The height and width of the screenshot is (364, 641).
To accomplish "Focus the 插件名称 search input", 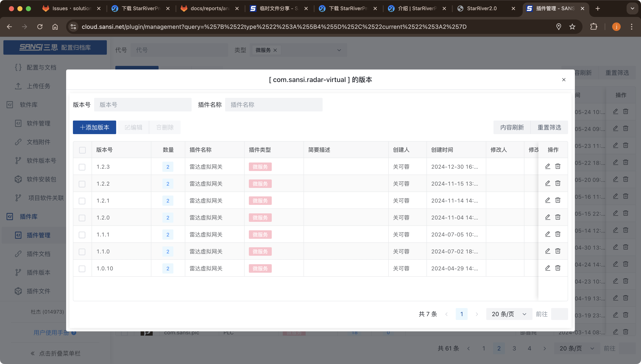I will pyautogui.click(x=274, y=104).
